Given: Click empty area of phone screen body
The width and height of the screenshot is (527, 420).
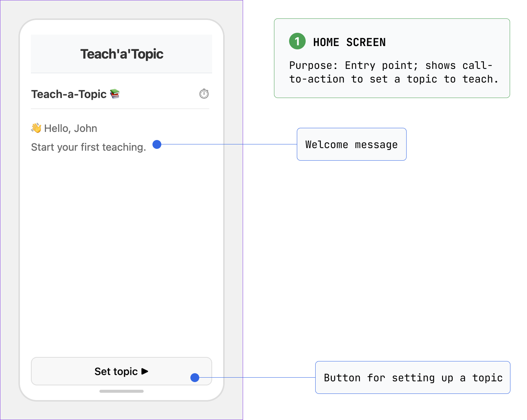Looking at the screenshot, I should click(122, 251).
